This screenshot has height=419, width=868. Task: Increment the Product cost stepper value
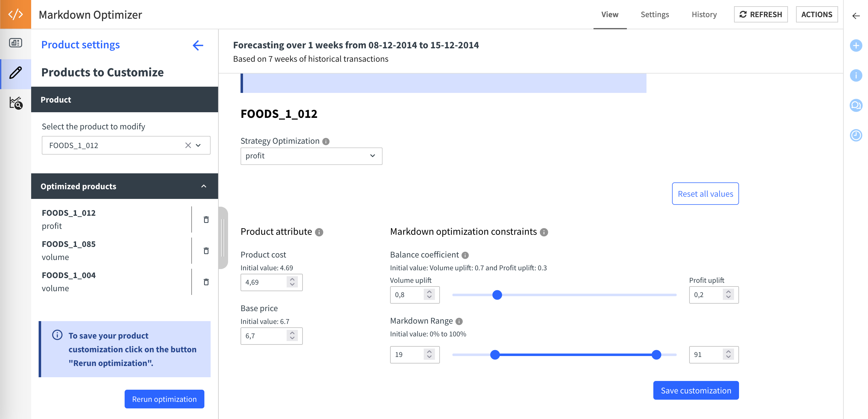point(292,279)
